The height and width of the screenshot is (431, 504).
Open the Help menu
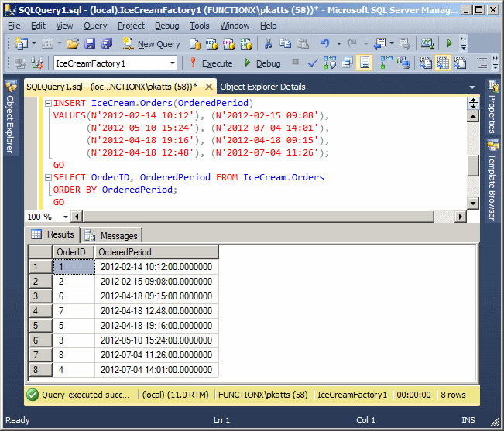pos(268,26)
